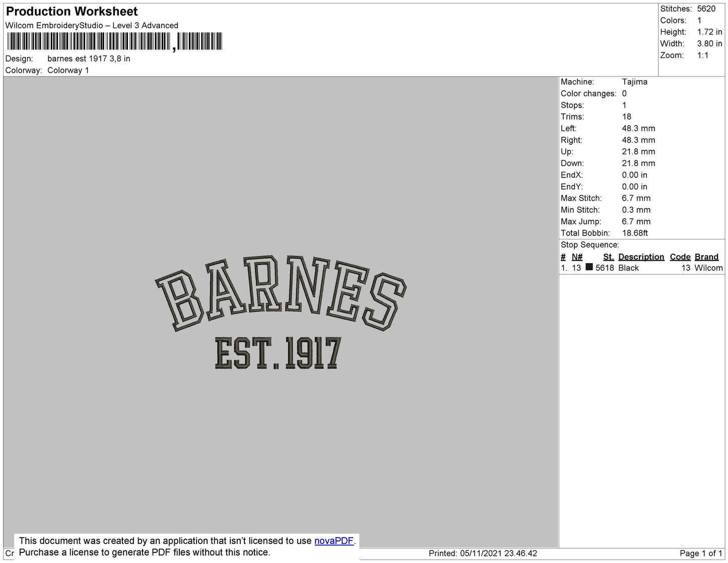Click the Min Stitch value '0.3 mm'

pos(636,210)
